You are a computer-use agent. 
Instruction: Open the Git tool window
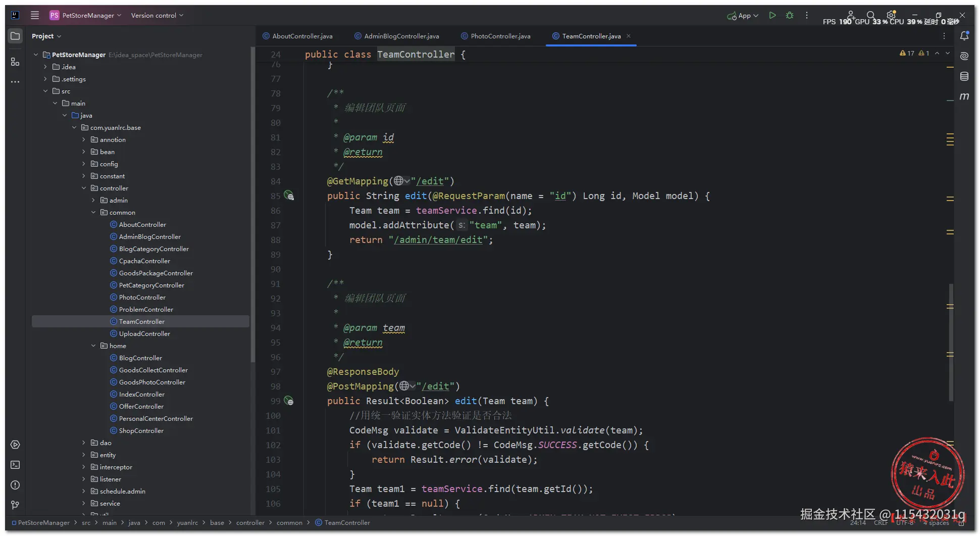(x=15, y=505)
